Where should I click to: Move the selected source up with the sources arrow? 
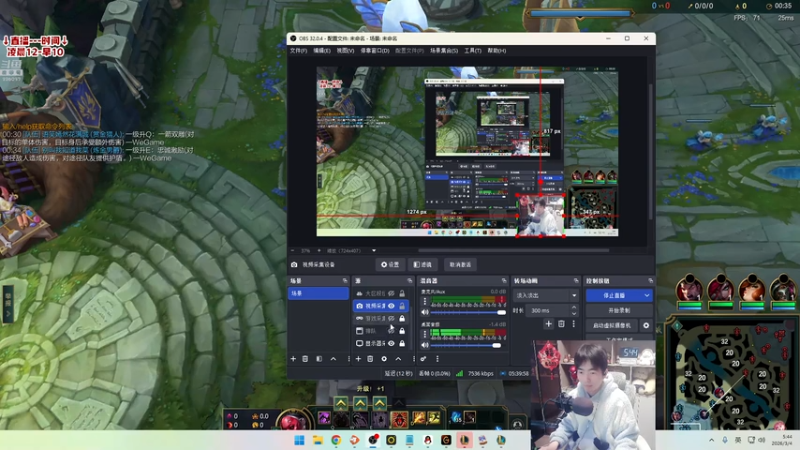pyautogui.click(x=398, y=359)
